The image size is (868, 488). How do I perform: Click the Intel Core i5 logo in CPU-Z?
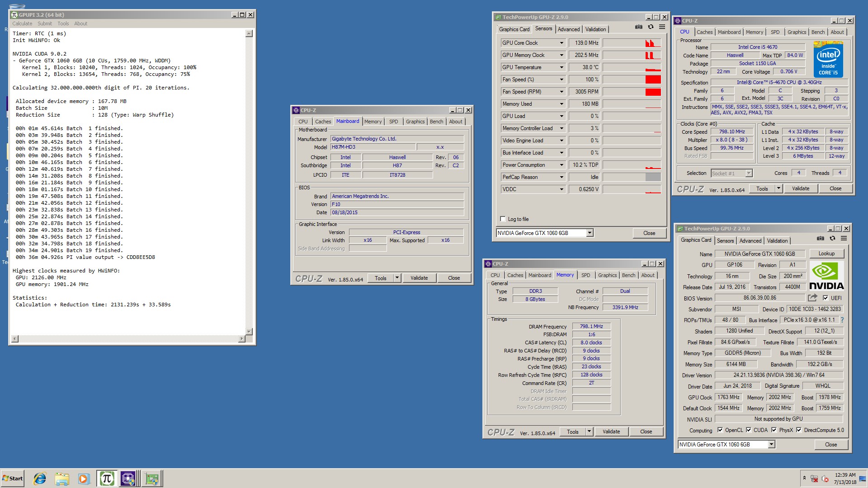828,59
